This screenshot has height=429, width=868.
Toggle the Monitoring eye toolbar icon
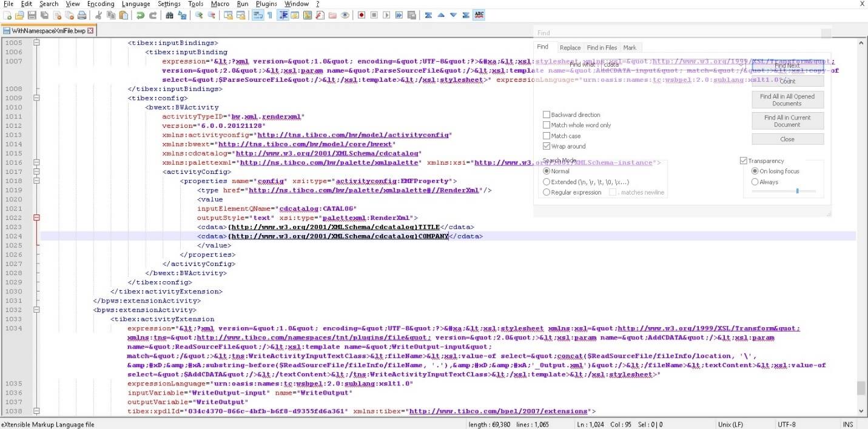click(x=345, y=15)
